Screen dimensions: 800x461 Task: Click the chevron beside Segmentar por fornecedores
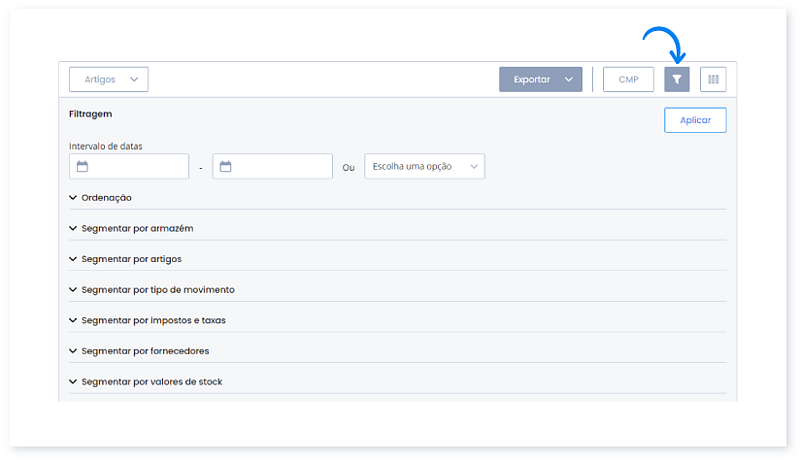73,351
